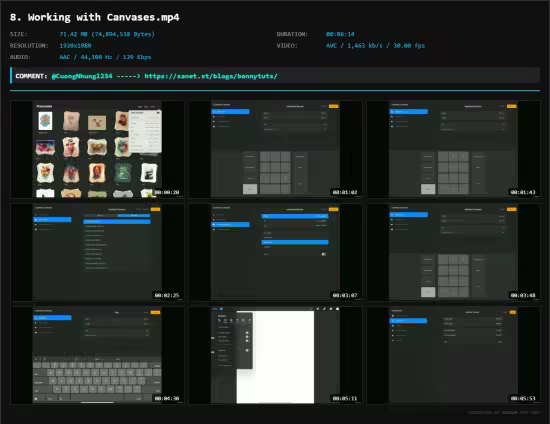Click the 'RESOLUTION:' label
Screen dimensions: 550x424
tap(29, 46)
